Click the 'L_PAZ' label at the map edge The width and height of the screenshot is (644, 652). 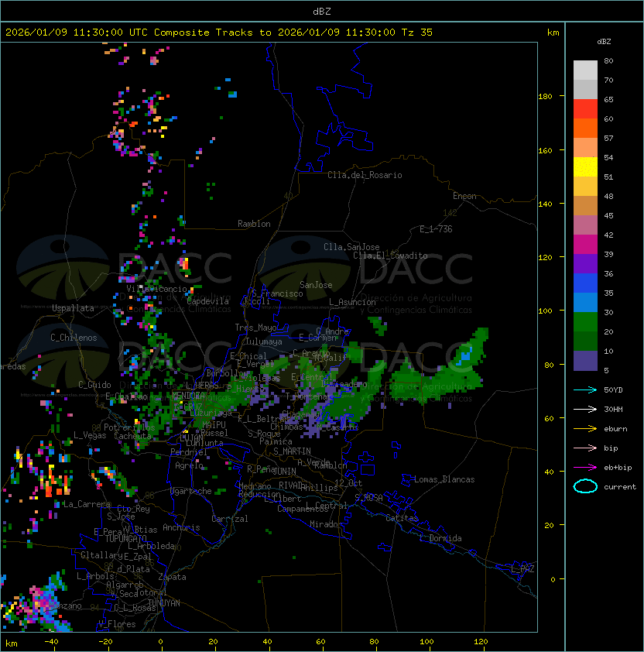coord(522,569)
